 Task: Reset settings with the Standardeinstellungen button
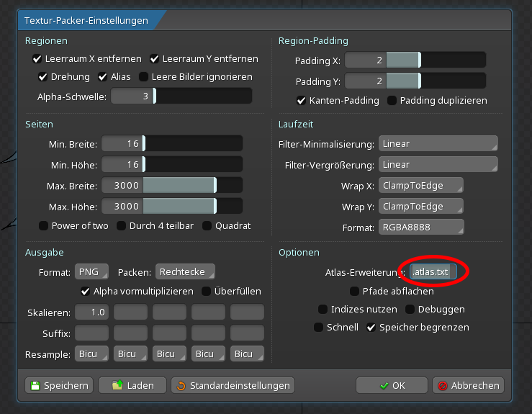tap(233, 385)
